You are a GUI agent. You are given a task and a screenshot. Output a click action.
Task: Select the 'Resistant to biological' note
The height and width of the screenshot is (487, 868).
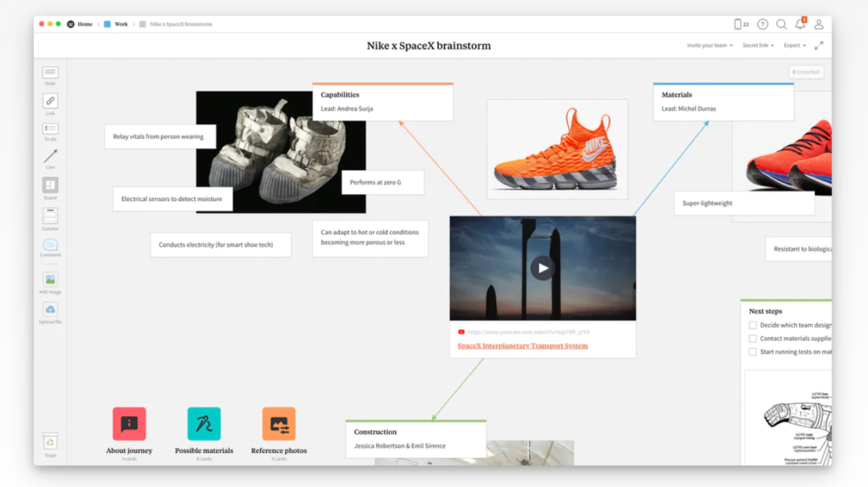[798, 249]
